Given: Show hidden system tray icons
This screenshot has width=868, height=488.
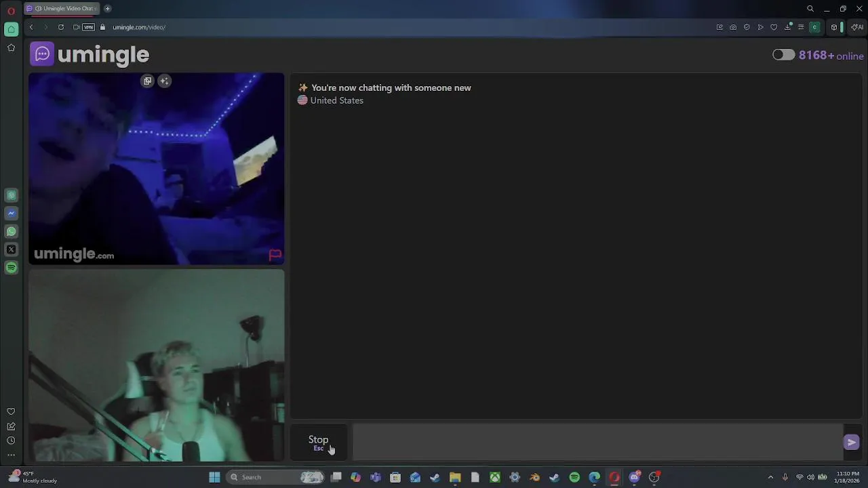Looking at the screenshot, I should click(x=770, y=477).
